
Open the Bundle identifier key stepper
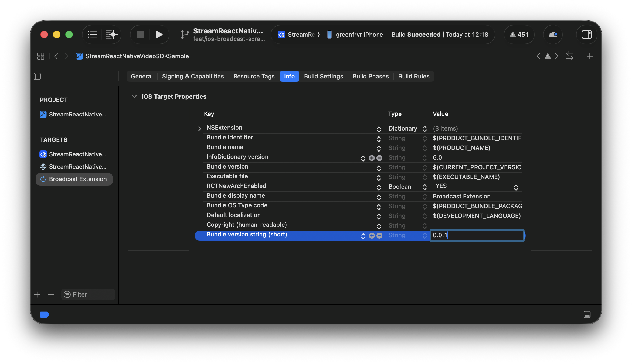tap(379, 139)
